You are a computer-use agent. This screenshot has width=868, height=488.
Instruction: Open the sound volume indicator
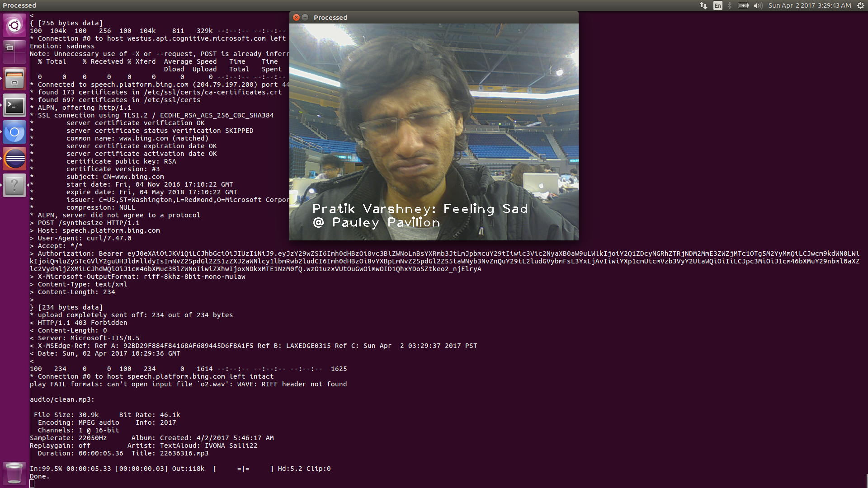coord(758,5)
